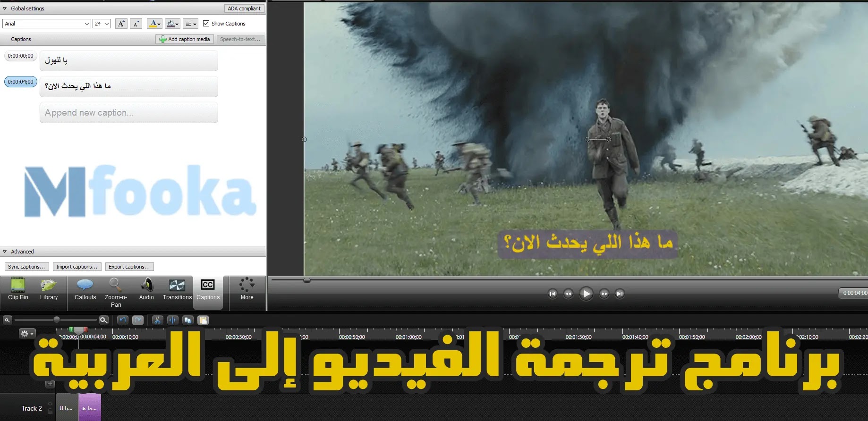Copy the selected timeline media
Screen dimensions: 868x421
click(x=188, y=320)
